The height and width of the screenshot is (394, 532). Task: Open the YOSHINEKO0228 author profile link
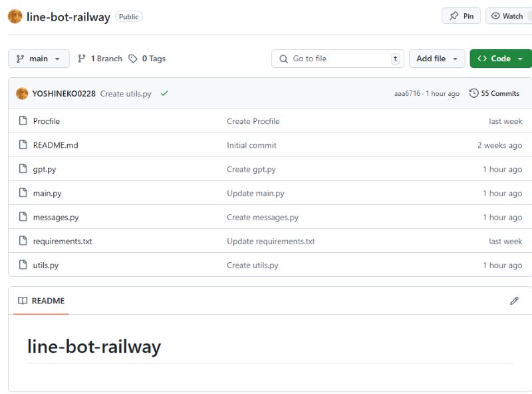(x=64, y=94)
